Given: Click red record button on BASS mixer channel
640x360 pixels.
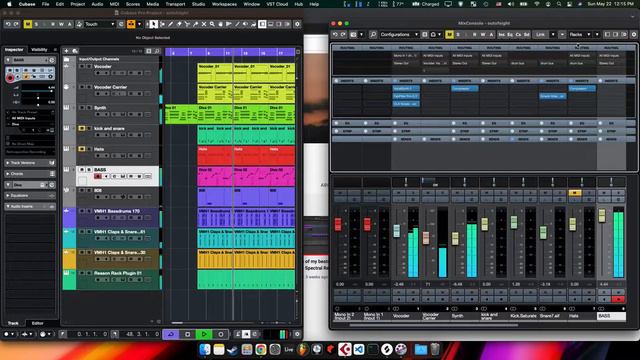Looking at the screenshot, I should tap(618, 299).
